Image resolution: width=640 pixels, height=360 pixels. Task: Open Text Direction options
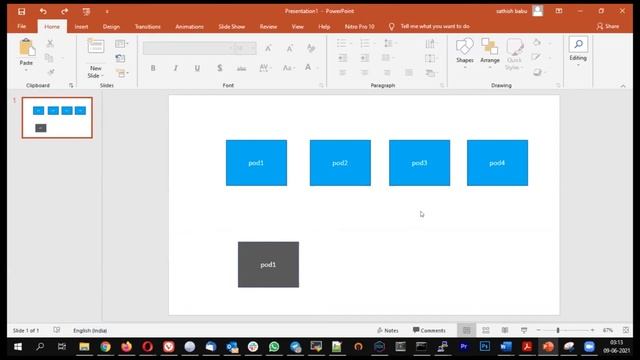(430, 44)
